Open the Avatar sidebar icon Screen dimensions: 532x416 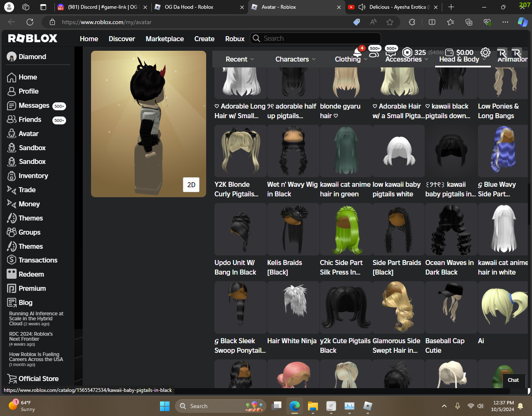click(x=12, y=134)
